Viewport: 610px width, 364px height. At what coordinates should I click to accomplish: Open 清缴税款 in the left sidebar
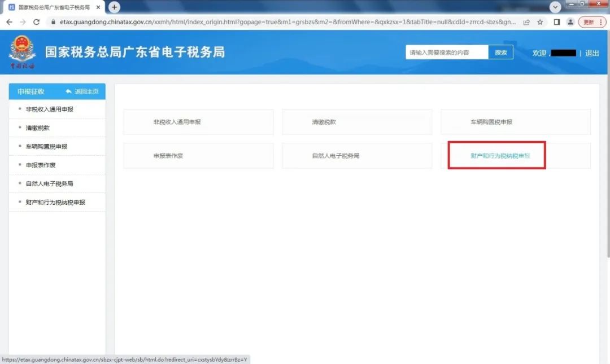coord(57,128)
